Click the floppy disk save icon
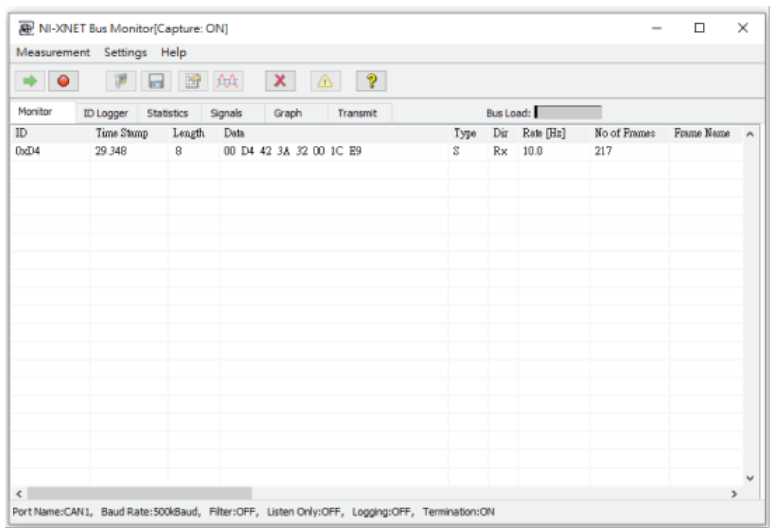 point(156,81)
